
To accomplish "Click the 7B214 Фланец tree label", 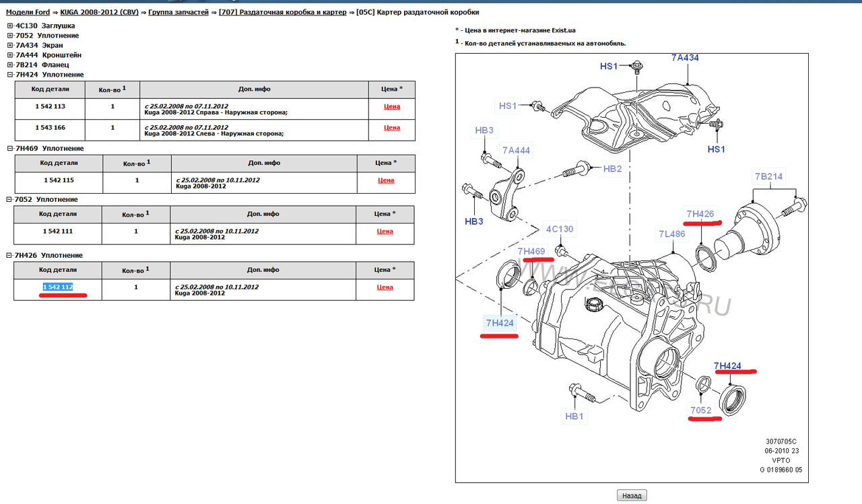I will click(x=42, y=65).
